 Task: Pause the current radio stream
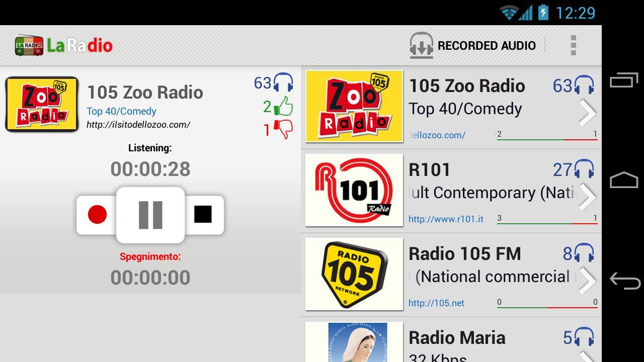pyautogui.click(x=150, y=215)
